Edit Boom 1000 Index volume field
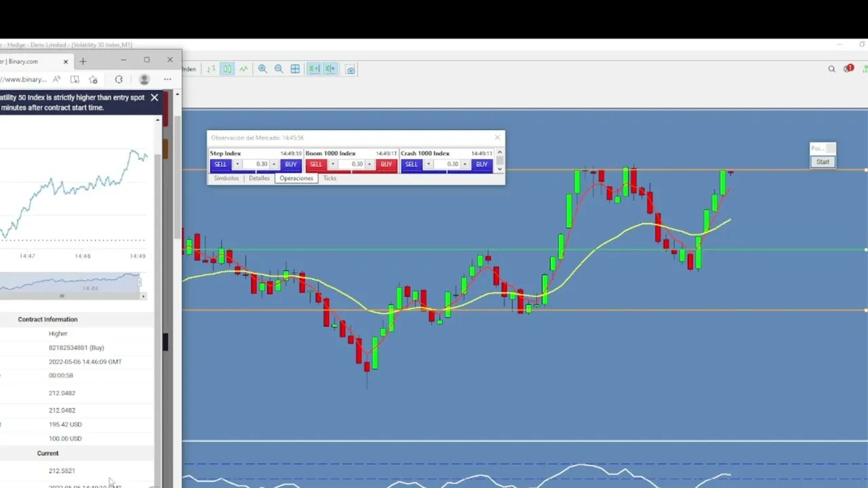The image size is (868, 488). [352, 164]
